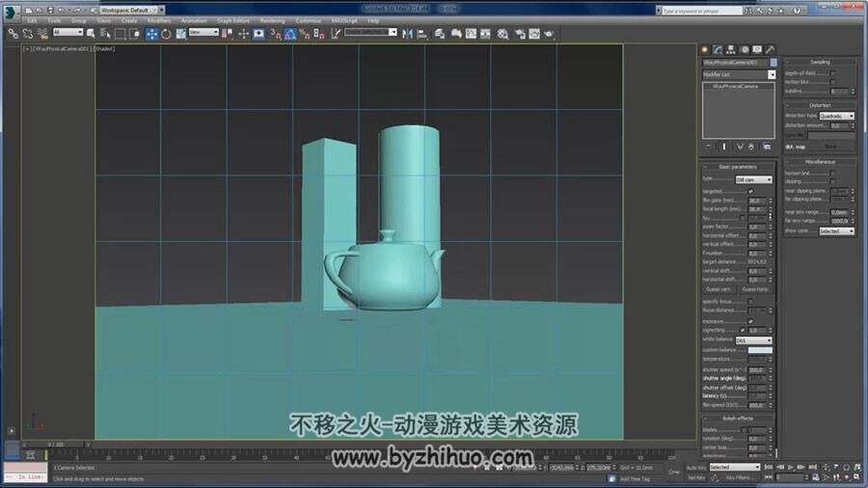Click the custom balance color swatch
Viewport: 868px width, 488px height.
tap(760, 350)
